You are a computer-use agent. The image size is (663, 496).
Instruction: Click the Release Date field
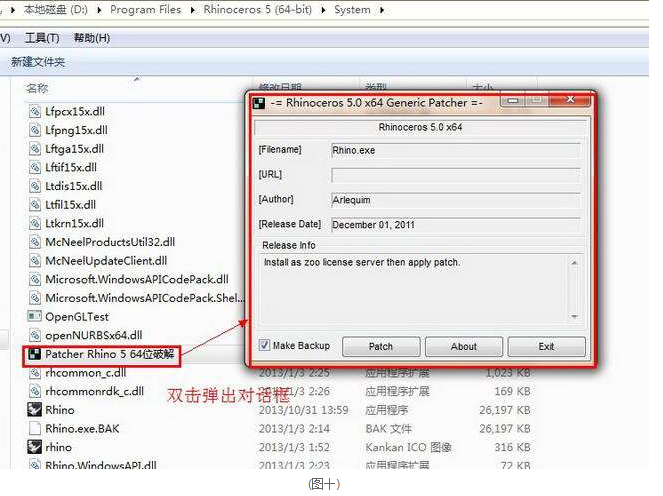pyautogui.click(x=456, y=225)
